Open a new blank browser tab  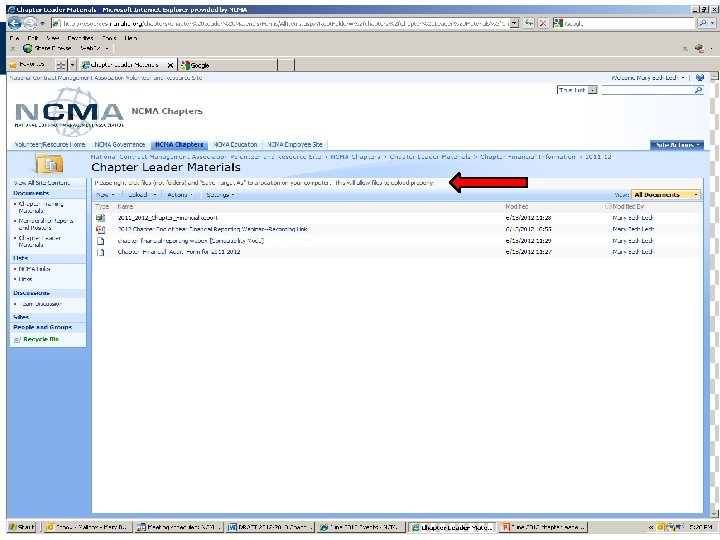[286, 65]
